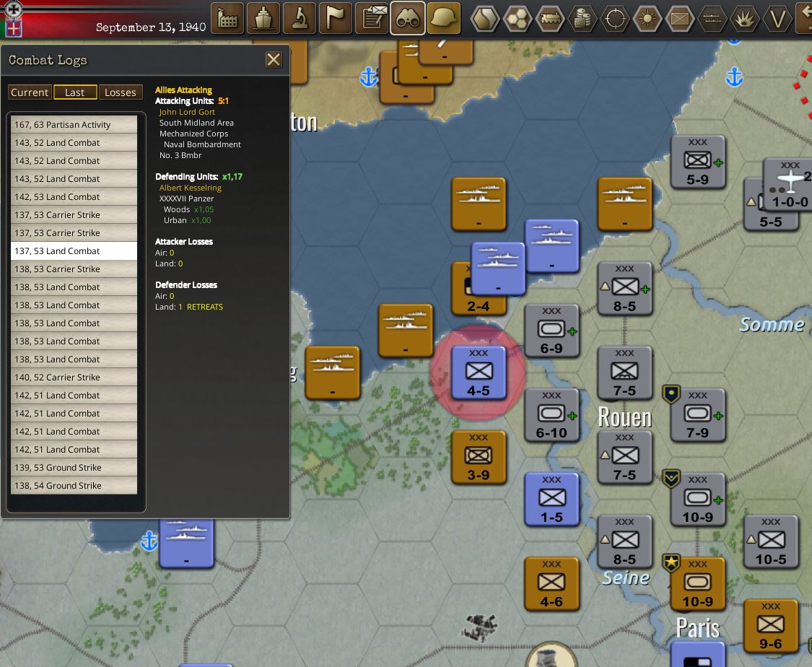Select the orange 10-9 armor unit near Paris
The width and height of the screenshot is (812, 667).
coord(697,583)
